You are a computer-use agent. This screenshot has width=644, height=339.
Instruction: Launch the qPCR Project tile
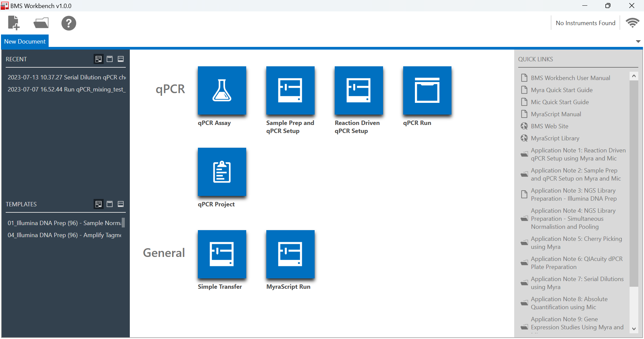[x=222, y=172]
